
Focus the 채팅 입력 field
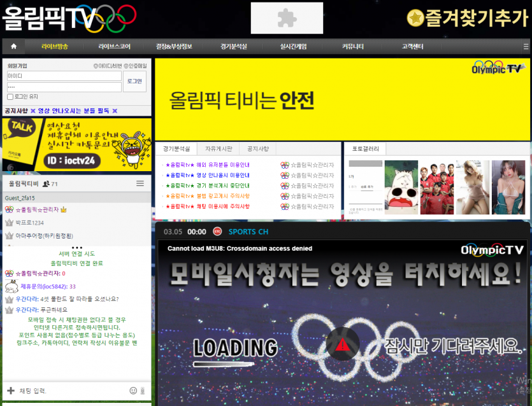[72, 391]
